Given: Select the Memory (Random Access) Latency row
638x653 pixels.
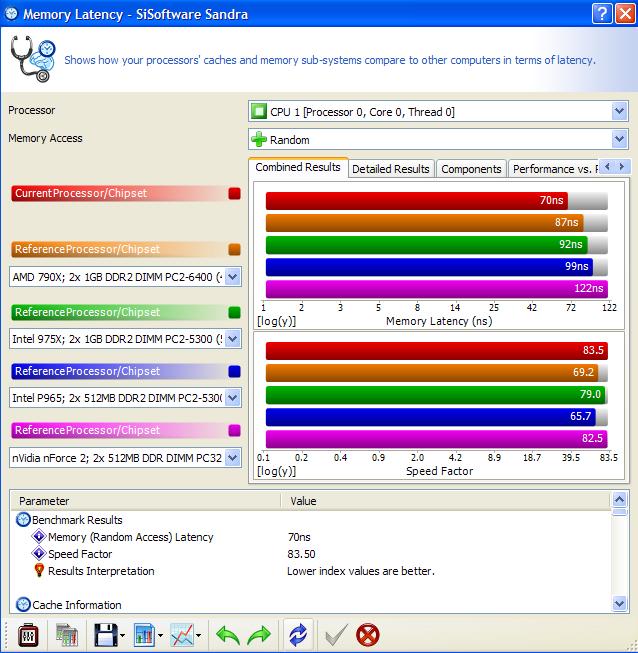Looking at the screenshot, I should coord(311,537).
